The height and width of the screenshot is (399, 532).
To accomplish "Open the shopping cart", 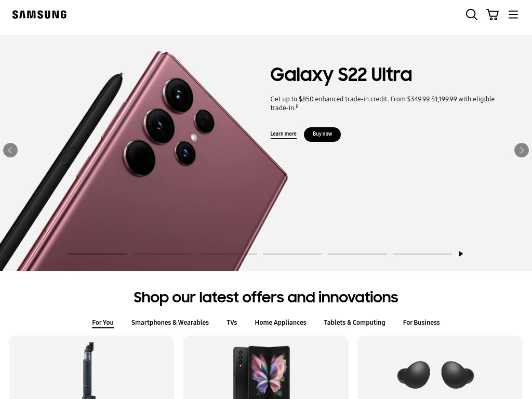I will pos(493,15).
